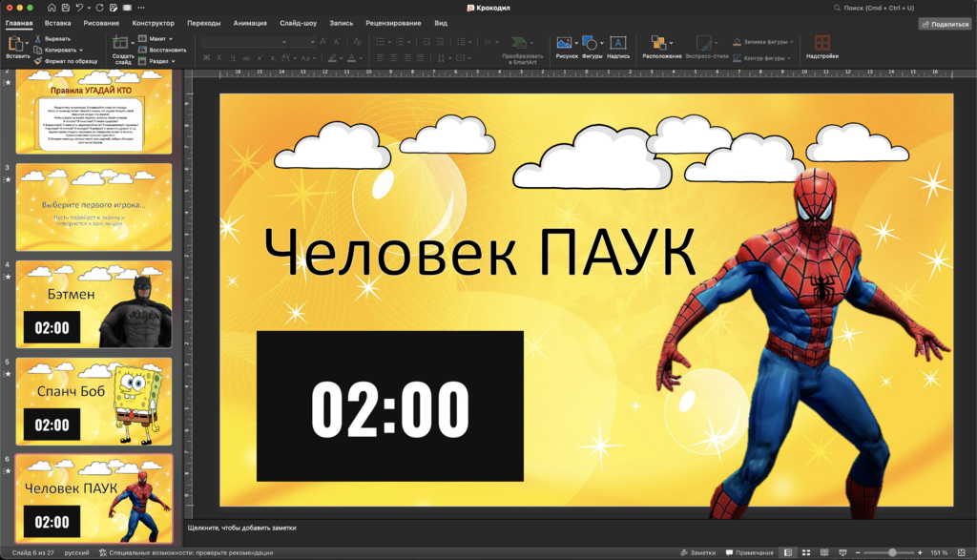Open the Вставить paste options arrow

click(x=27, y=43)
